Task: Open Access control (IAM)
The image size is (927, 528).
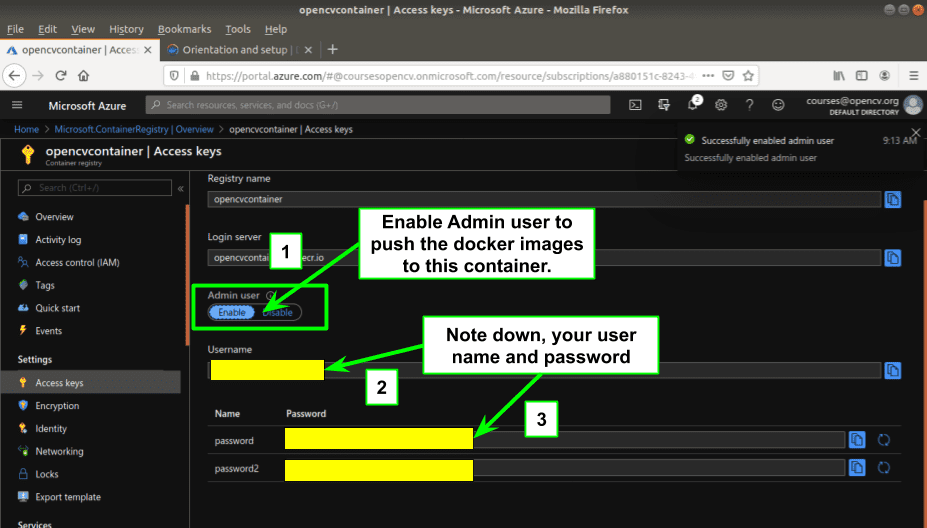Action: pyautogui.click(x=77, y=263)
